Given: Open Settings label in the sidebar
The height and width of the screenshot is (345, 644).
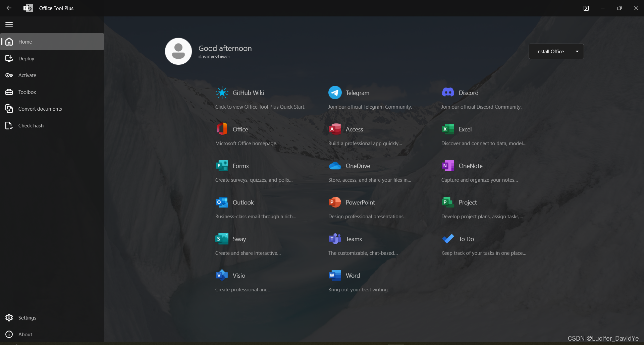Looking at the screenshot, I should tap(27, 318).
